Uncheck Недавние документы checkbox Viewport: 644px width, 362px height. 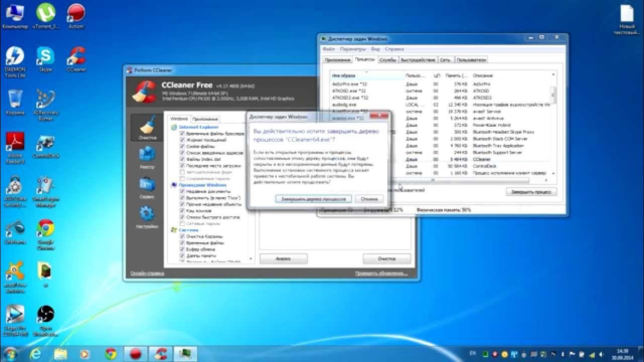pos(182,192)
